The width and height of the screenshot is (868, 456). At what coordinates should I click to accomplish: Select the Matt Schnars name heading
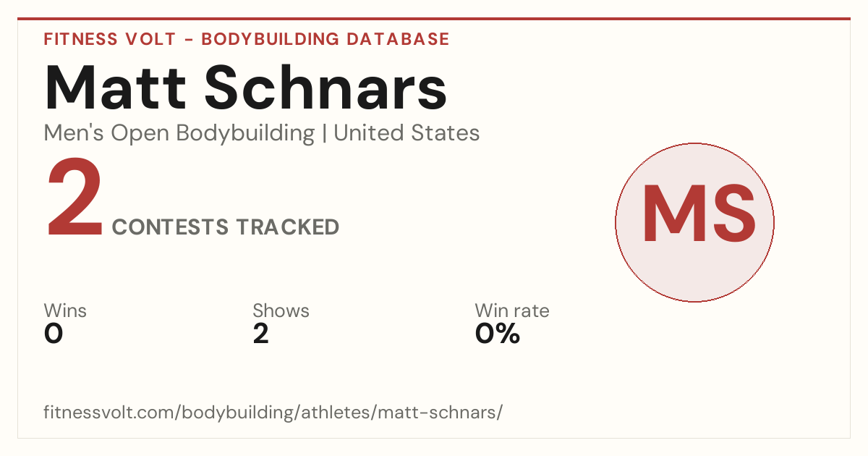246,87
